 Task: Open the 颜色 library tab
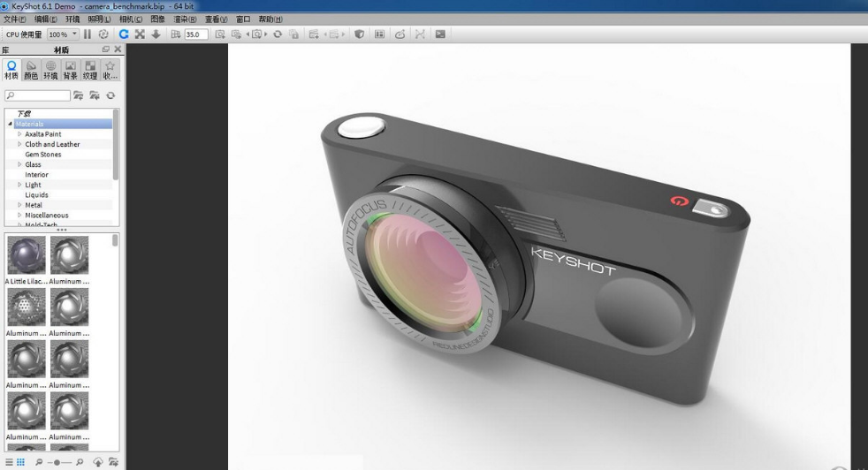click(x=31, y=71)
